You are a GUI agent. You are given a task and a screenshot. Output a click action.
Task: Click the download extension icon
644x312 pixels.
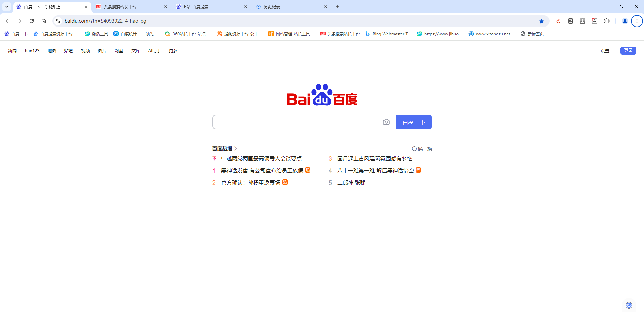point(583,21)
